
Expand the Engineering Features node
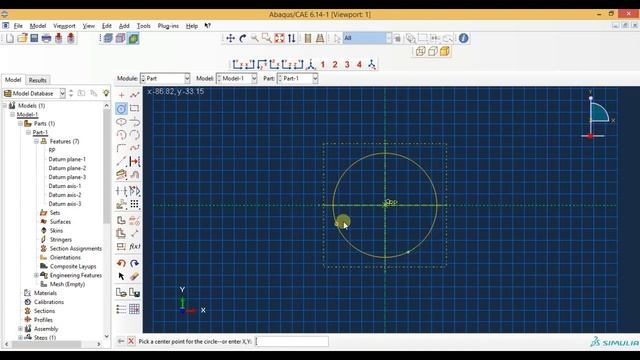(x=36, y=275)
